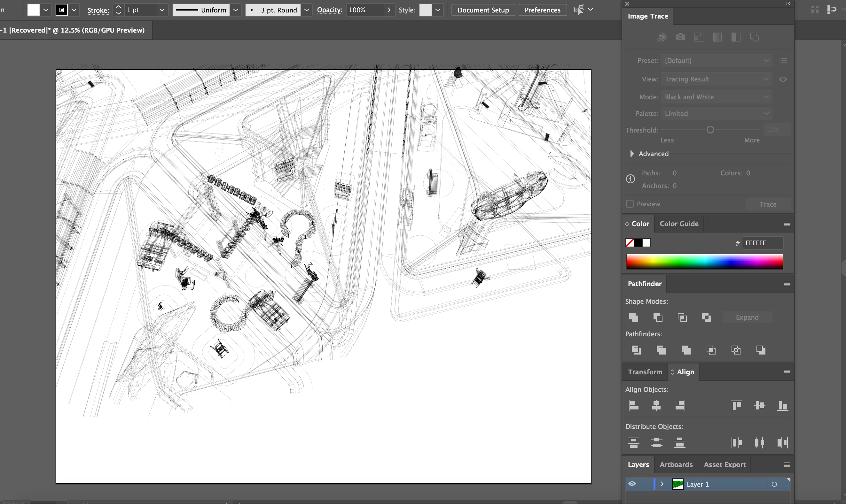Enable the Preview checkbox in Image Trace
This screenshot has height=504, width=846.
point(630,204)
